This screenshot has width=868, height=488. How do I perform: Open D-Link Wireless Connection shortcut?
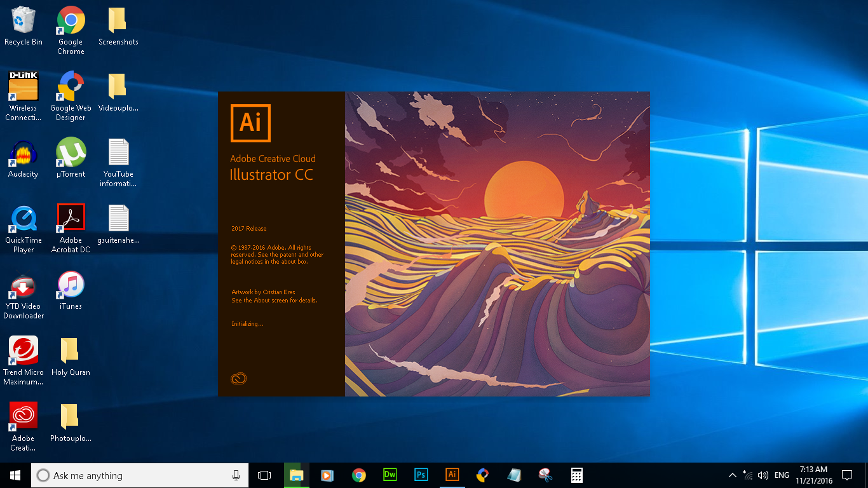pos(24,97)
